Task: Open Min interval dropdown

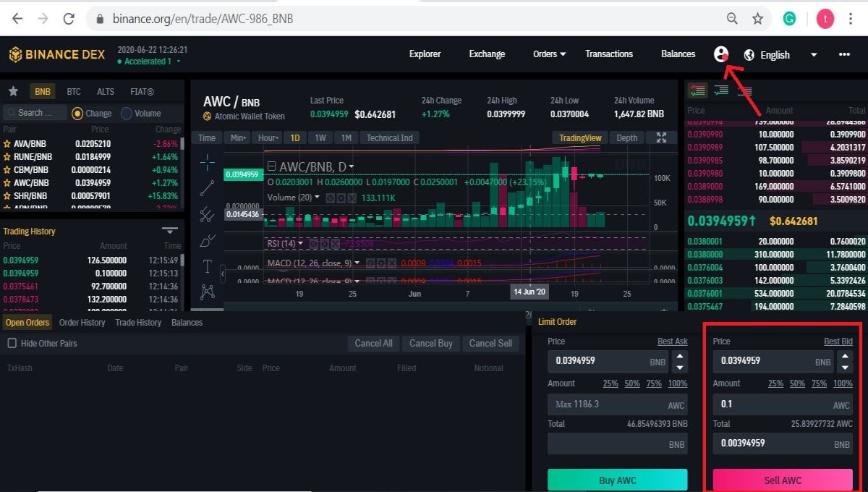Action: click(237, 137)
